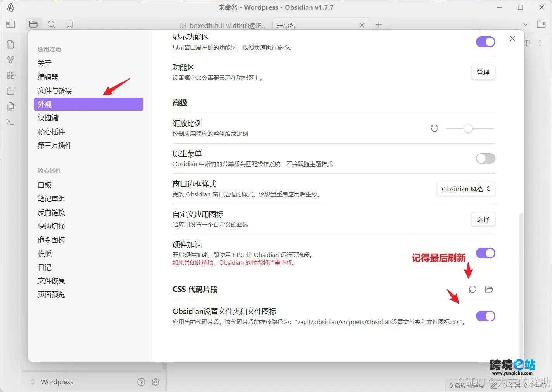Open graph view ribbon icon

click(x=10, y=60)
